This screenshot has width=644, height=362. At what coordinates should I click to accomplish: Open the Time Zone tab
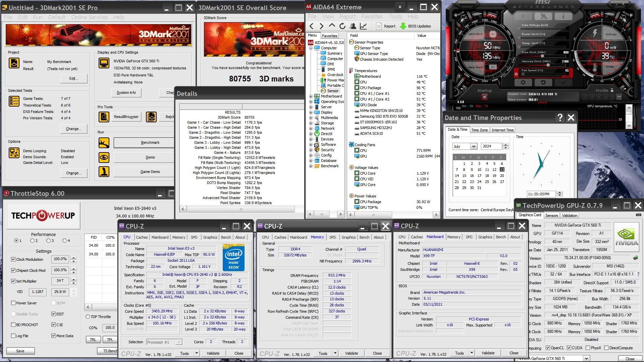[x=479, y=130]
